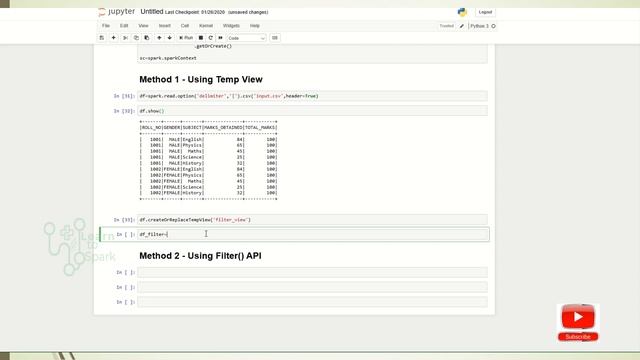Open the Help menu
This screenshot has height=360, width=640.
(x=255, y=26)
